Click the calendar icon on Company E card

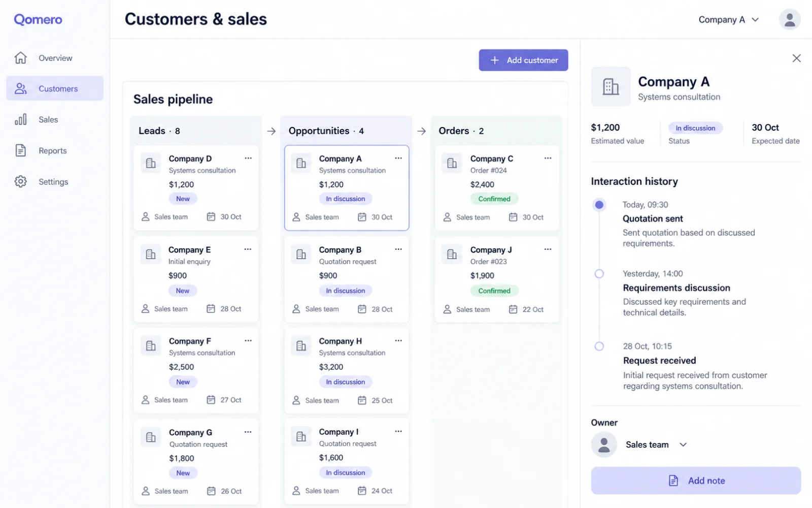click(x=211, y=308)
